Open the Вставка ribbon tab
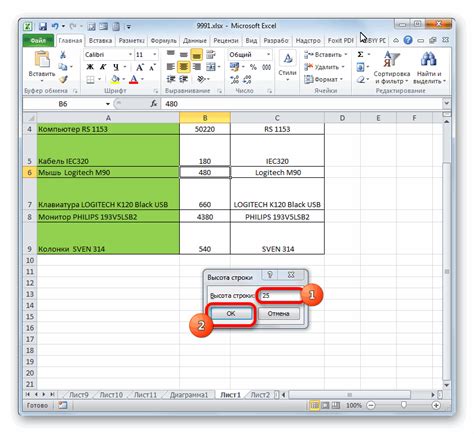 100,40
